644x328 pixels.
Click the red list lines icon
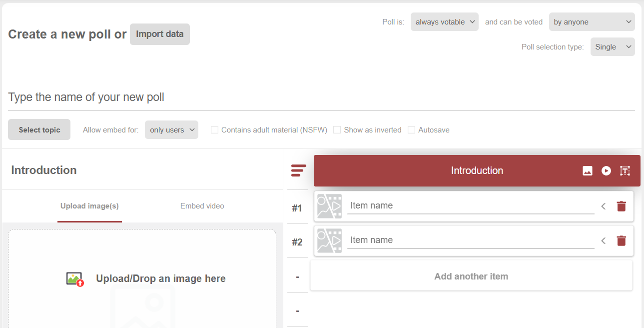298,170
